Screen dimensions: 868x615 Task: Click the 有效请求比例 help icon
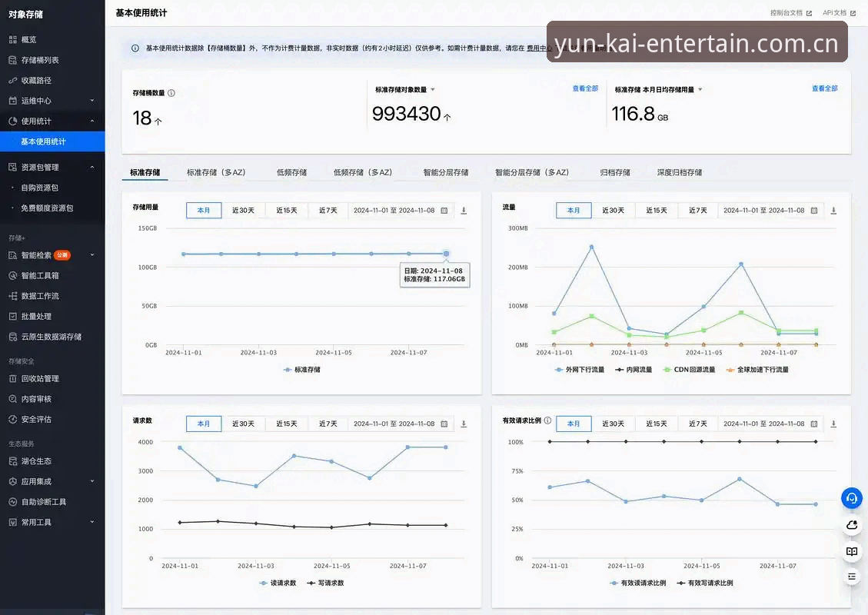pyautogui.click(x=547, y=421)
